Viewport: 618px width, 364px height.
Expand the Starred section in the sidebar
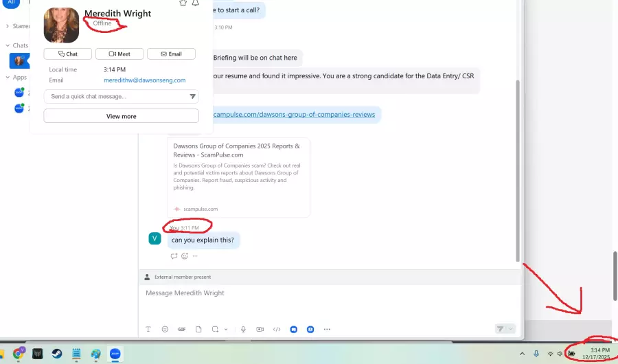click(8, 26)
